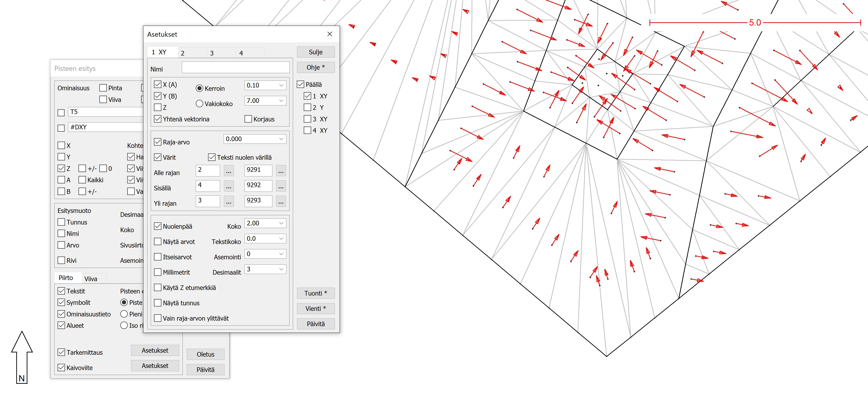Click browse button next to code 9293

281,202
